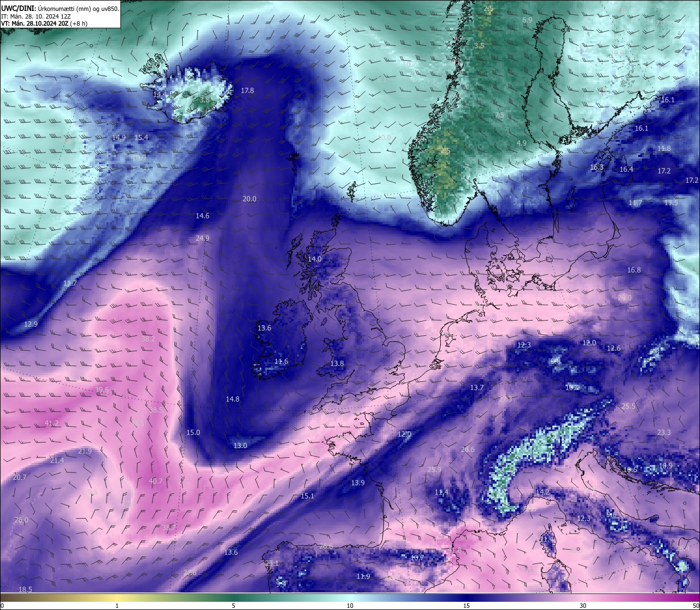This screenshot has height=610, width=700.
Task: Click the 20.0 value north of Scotland
Action: coord(249,199)
